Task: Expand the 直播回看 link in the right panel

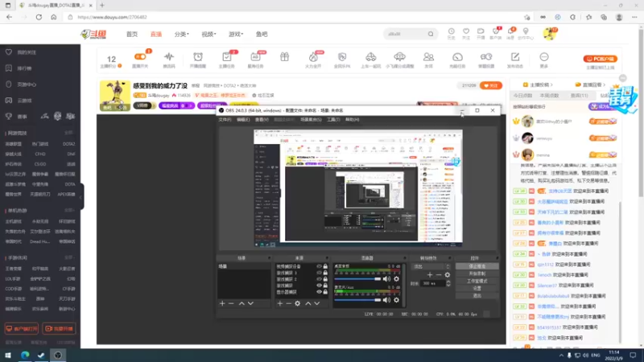Action: point(590,84)
